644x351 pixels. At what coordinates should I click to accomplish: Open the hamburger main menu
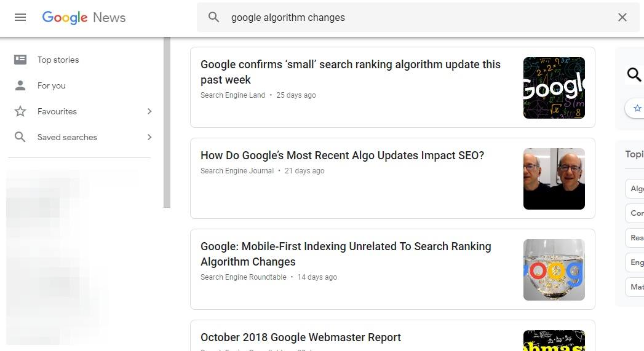pos(20,17)
